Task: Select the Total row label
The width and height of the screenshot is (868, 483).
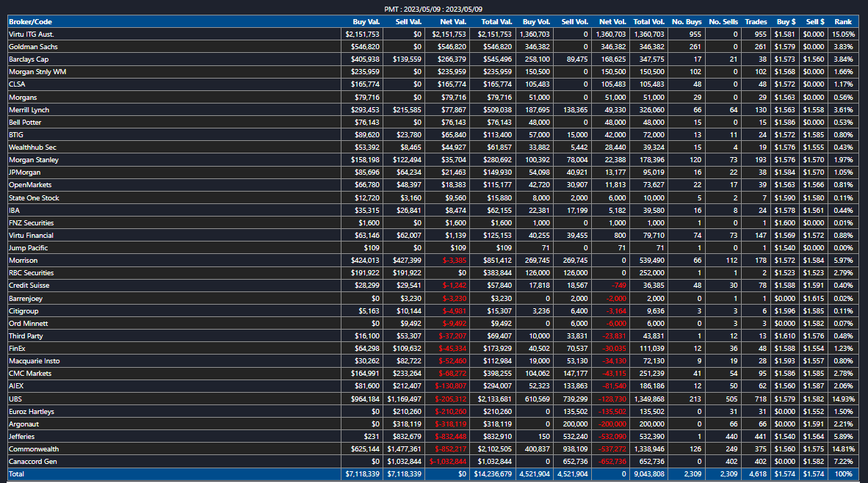Action: (x=17, y=474)
